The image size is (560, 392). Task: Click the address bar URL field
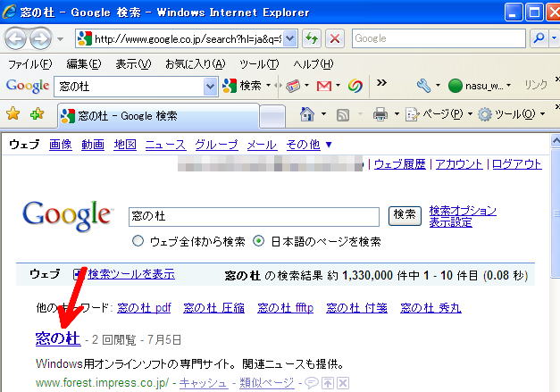click(188, 38)
